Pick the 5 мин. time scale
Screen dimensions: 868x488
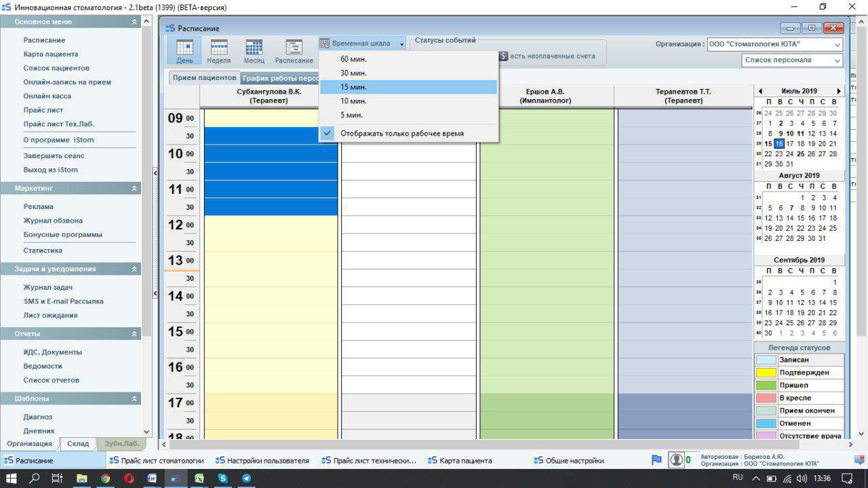pos(351,115)
